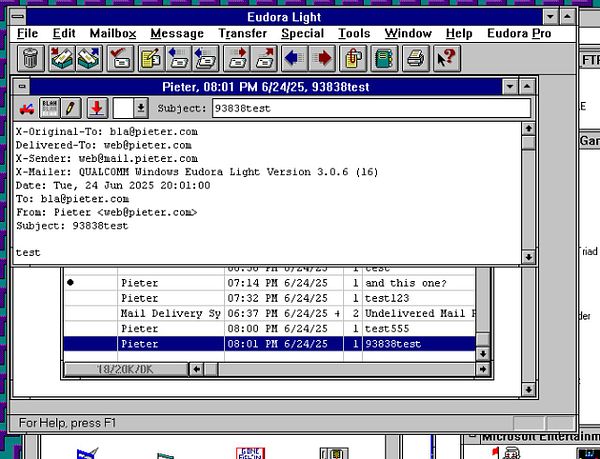Open the Tools menu
This screenshot has height=459, width=600.
(354, 33)
